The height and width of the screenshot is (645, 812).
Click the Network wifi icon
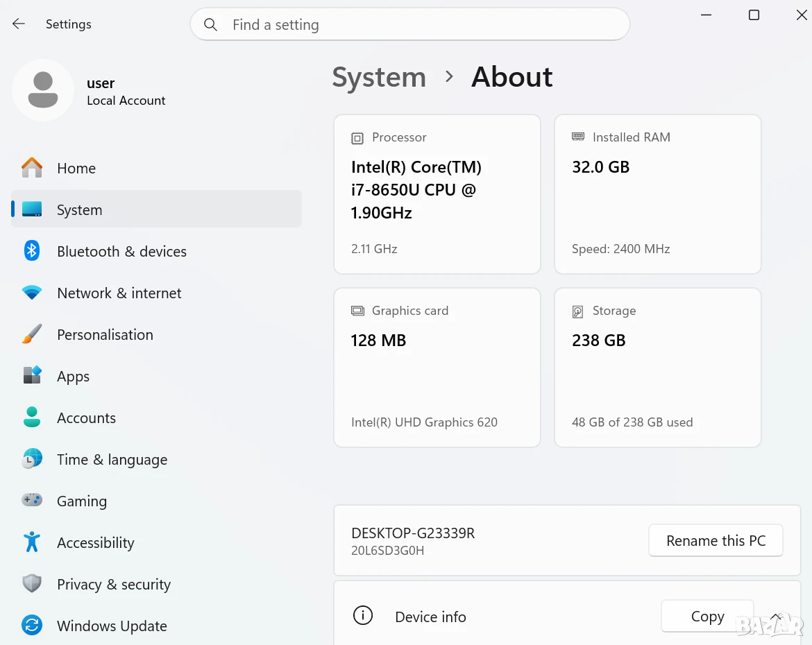click(32, 293)
